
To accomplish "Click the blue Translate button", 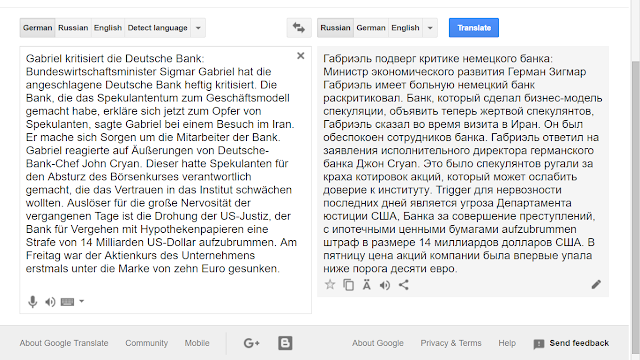I will tap(474, 28).
